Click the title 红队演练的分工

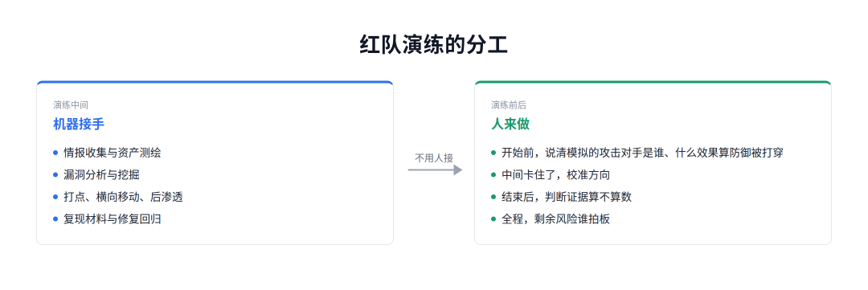pyautogui.click(x=433, y=45)
